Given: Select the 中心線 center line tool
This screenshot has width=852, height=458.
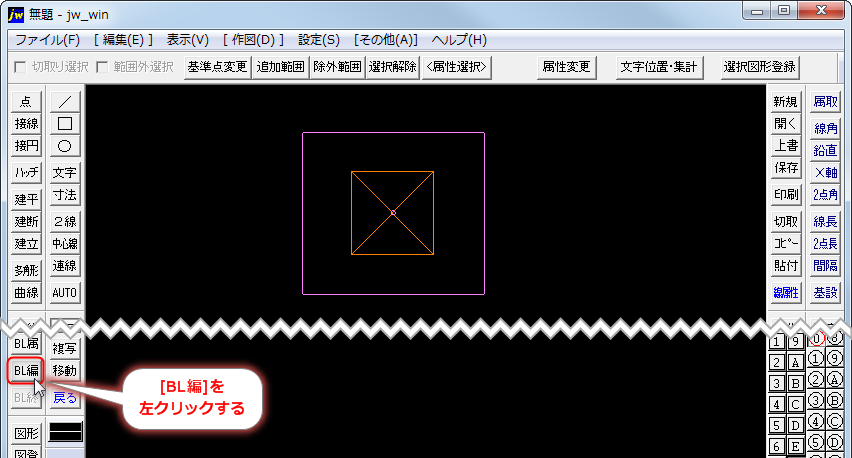Looking at the screenshot, I should 65,244.
